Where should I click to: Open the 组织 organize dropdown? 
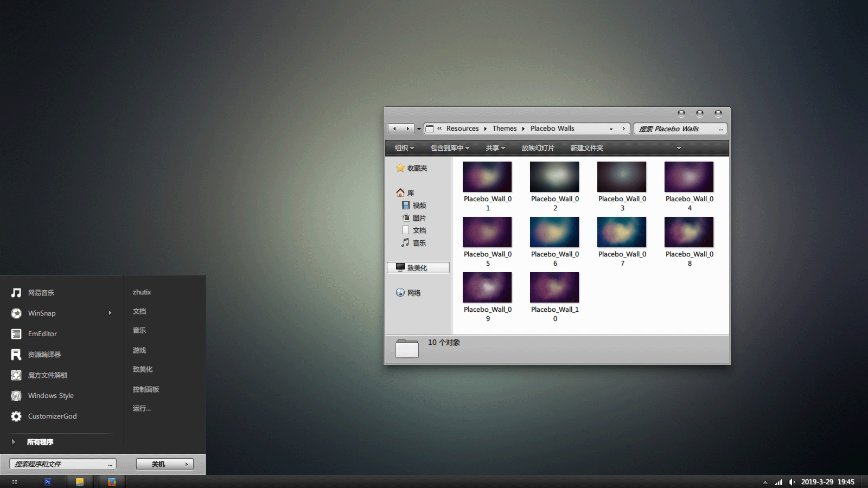pos(404,148)
